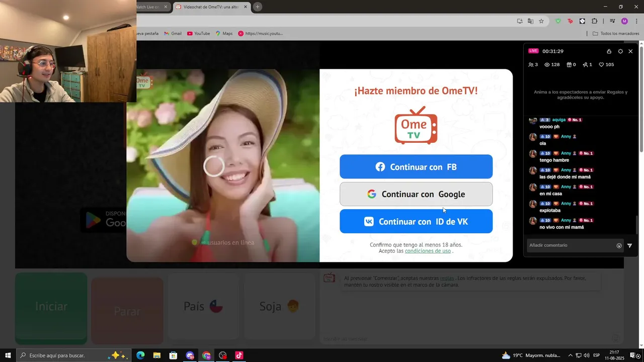Select the message 'no vivo con mi mamá'
The image size is (644, 362).
pos(561,227)
